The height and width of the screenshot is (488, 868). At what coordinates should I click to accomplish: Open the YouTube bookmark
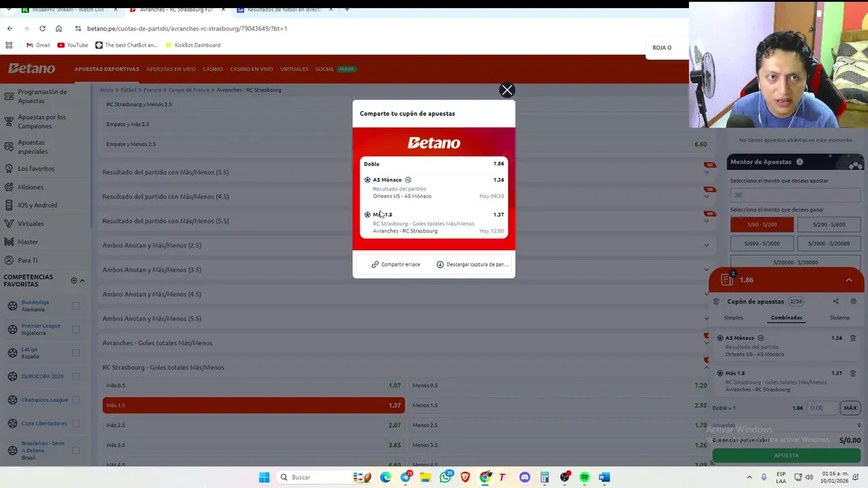coord(73,45)
